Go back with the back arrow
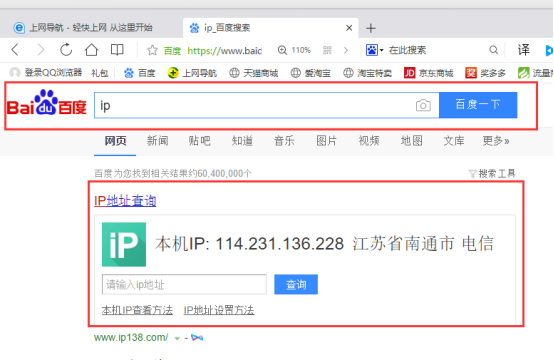Viewport: 554px width, 360px height. (x=15, y=50)
